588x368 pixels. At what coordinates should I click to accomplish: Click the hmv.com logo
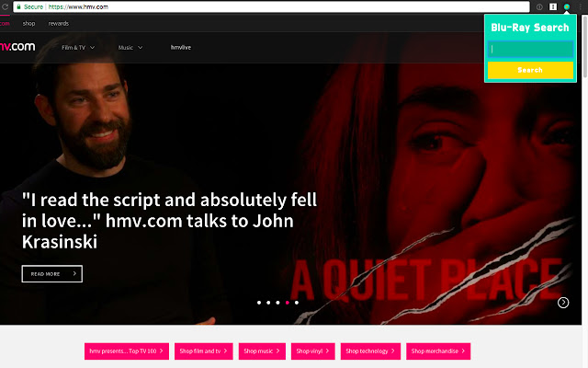point(17,47)
